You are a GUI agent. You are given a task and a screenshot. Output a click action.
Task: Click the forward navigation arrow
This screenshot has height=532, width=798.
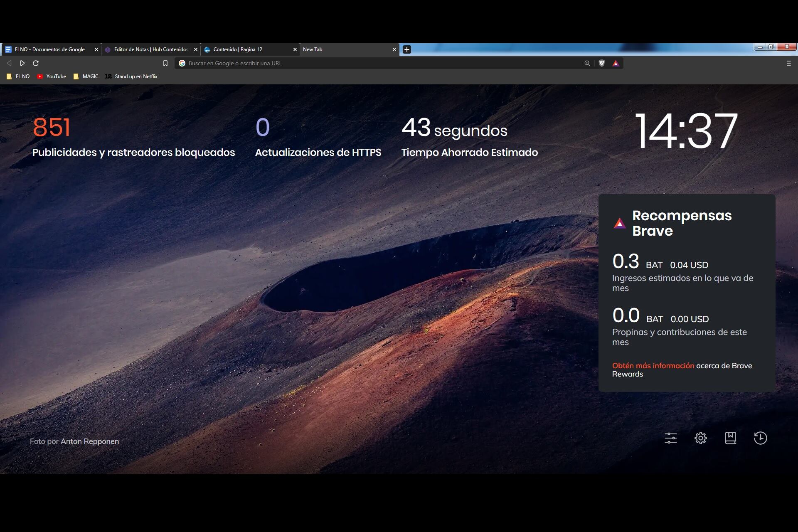point(22,63)
